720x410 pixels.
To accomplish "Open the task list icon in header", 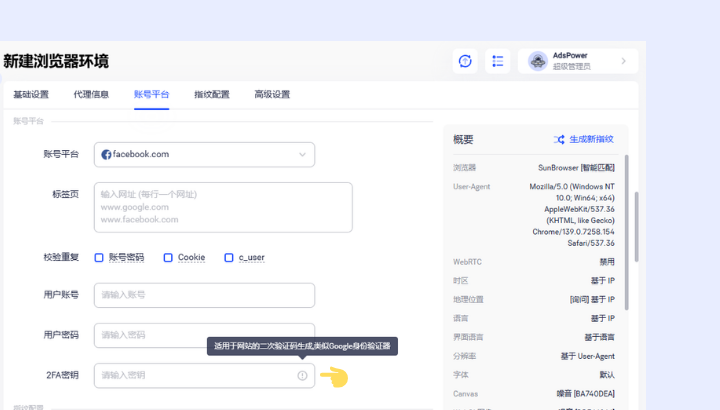I will pyautogui.click(x=498, y=61).
